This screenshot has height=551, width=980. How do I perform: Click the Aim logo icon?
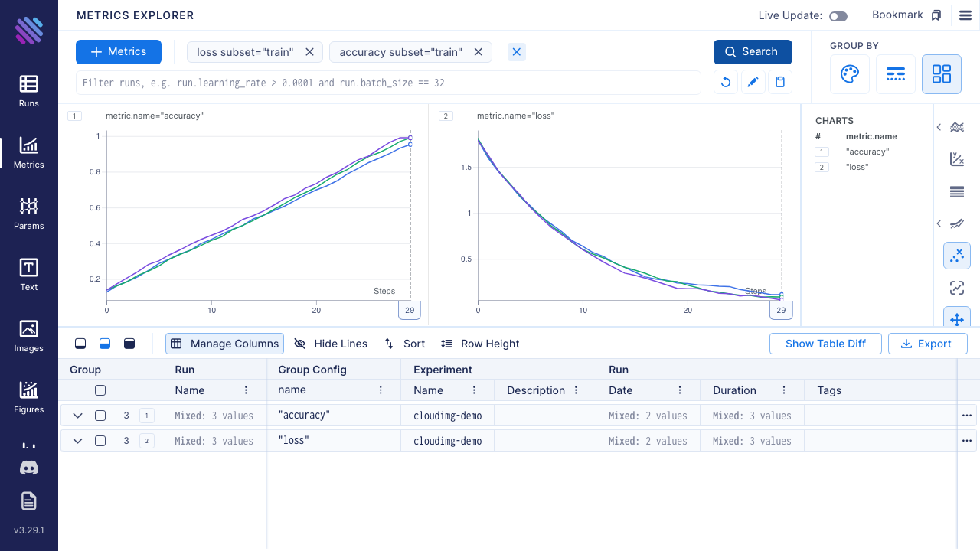click(x=29, y=31)
